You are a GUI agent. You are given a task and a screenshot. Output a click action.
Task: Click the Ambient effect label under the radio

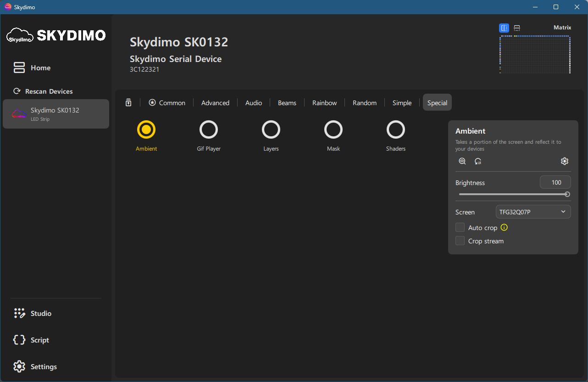(146, 149)
